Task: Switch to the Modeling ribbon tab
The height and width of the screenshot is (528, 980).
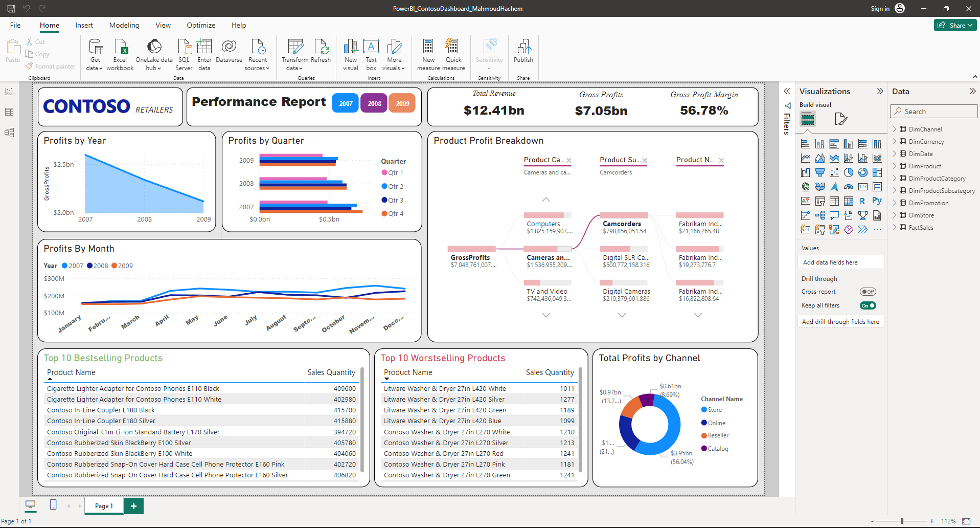Action: point(124,25)
